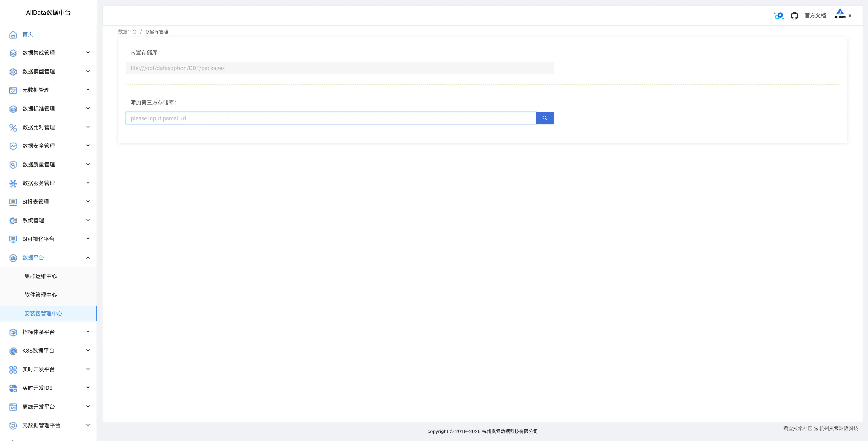Select 集群运维中心 in the submenu
This screenshot has width=868, height=441.
41,276
